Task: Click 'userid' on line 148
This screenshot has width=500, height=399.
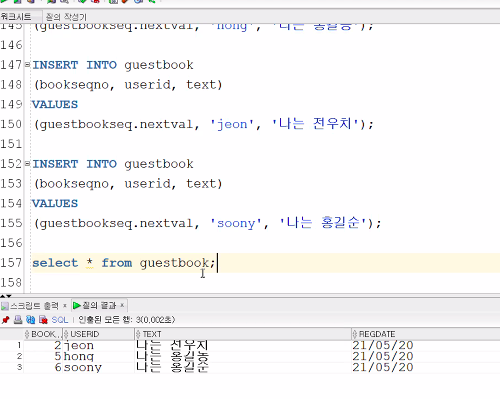Action: click(147, 85)
